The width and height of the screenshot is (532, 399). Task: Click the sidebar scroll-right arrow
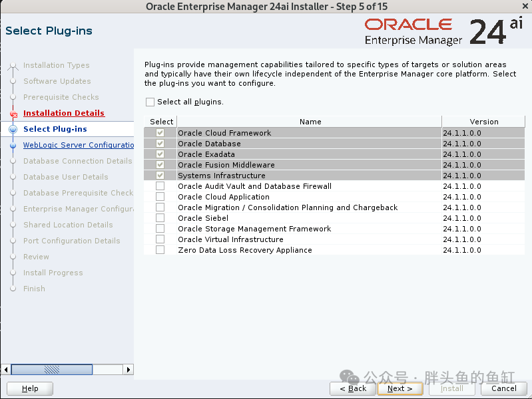(x=129, y=369)
